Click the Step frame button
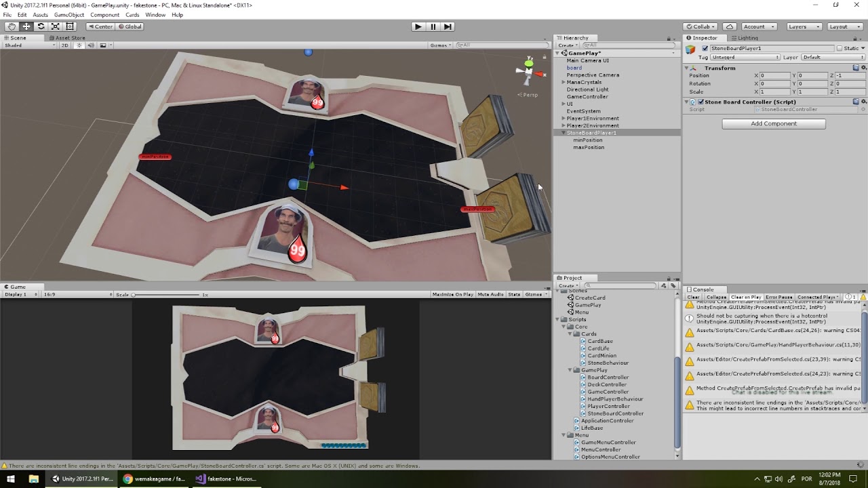Viewport: 868px width, 488px height. (x=448, y=26)
